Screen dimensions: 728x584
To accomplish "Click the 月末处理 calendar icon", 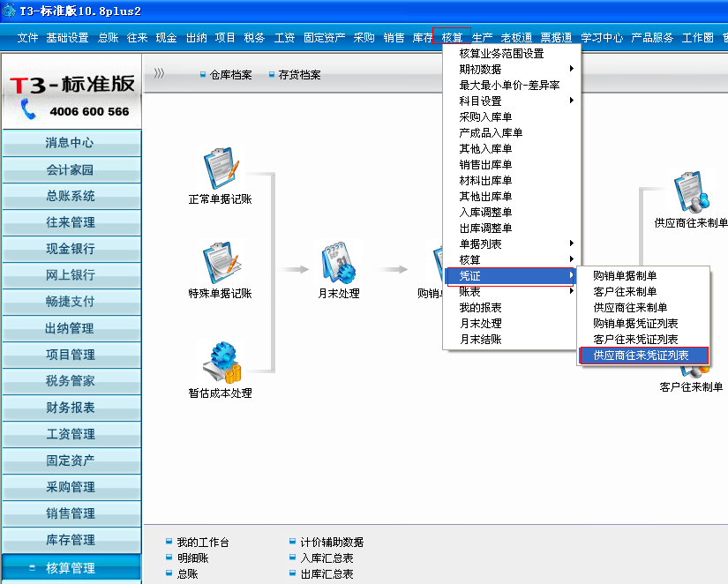I will pos(339,262).
